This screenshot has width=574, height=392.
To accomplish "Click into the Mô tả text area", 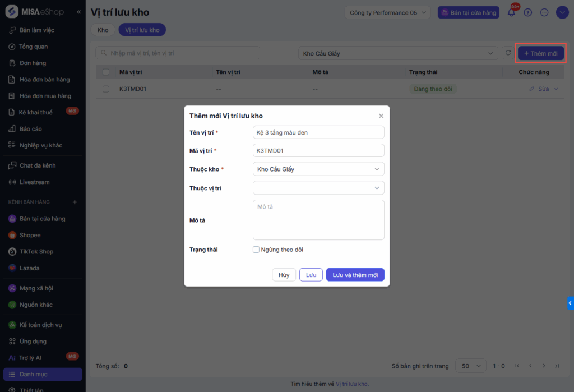I will tap(318, 220).
